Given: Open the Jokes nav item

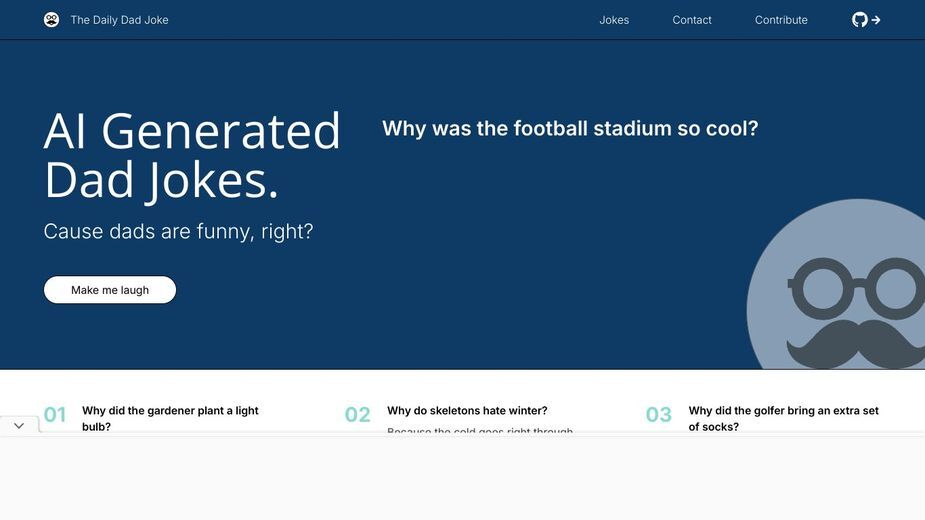Looking at the screenshot, I should [614, 20].
